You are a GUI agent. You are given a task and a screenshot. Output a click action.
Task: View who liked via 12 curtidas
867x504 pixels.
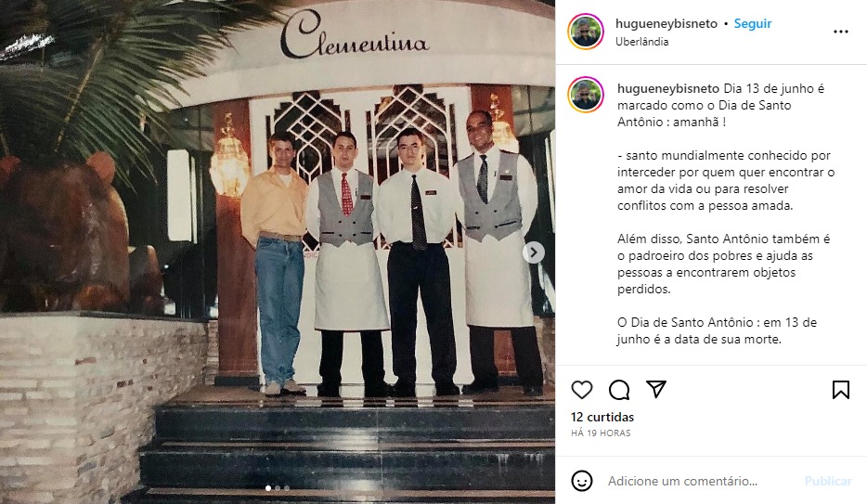tap(602, 418)
